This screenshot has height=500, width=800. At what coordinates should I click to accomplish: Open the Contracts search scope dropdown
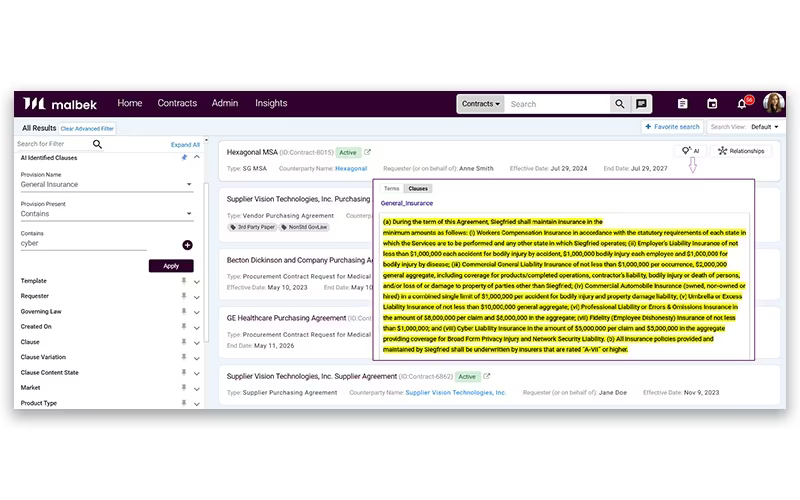coord(481,104)
